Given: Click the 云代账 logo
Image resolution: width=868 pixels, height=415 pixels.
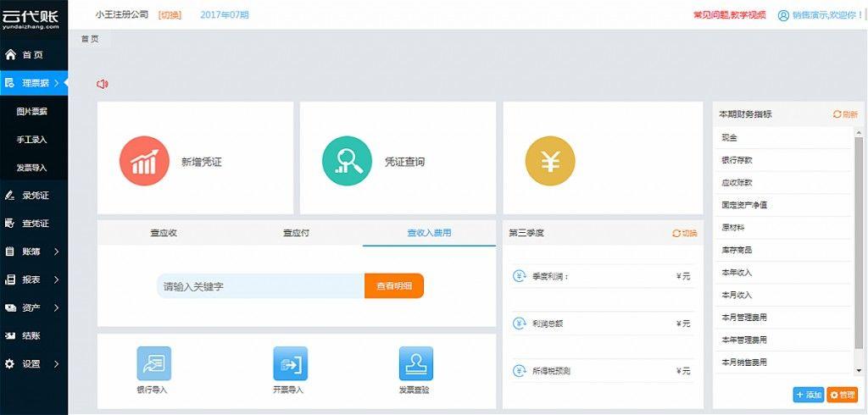Looking at the screenshot, I should (30, 19).
